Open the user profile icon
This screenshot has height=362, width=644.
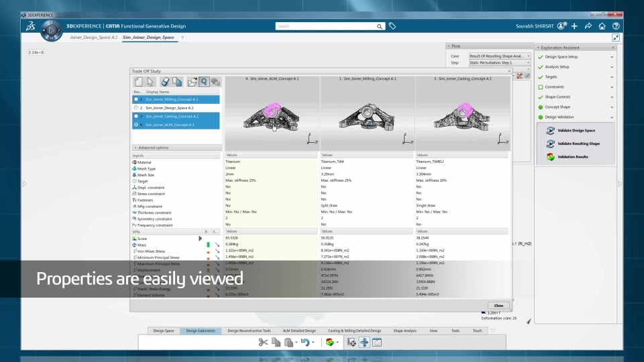[561, 26]
